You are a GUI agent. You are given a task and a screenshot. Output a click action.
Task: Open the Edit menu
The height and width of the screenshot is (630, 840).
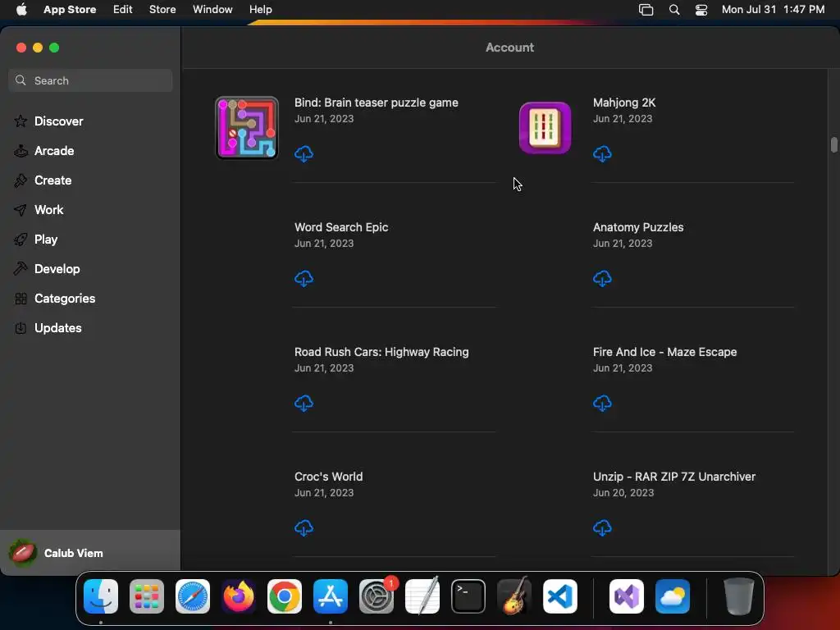tap(123, 9)
